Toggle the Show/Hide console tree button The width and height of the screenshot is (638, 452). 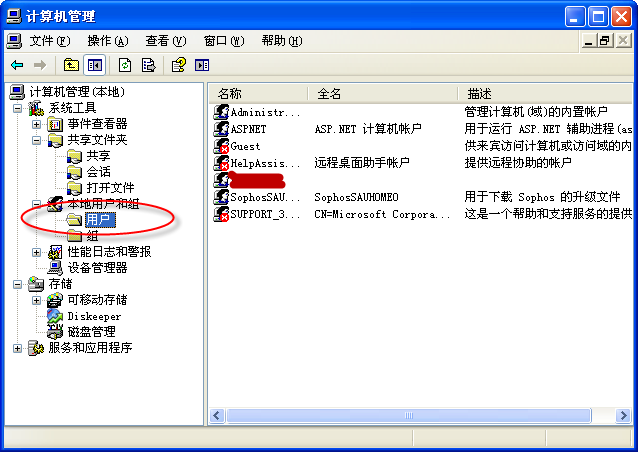[x=94, y=65]
